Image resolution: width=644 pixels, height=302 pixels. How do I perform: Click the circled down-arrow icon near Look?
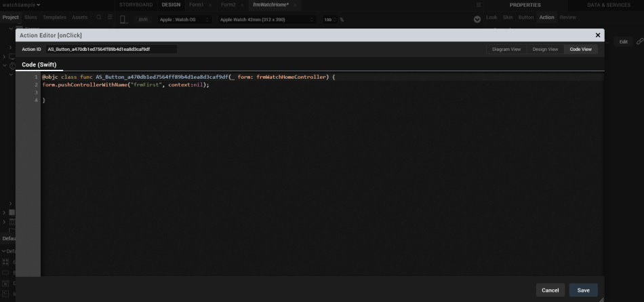[x=477, y=19]
